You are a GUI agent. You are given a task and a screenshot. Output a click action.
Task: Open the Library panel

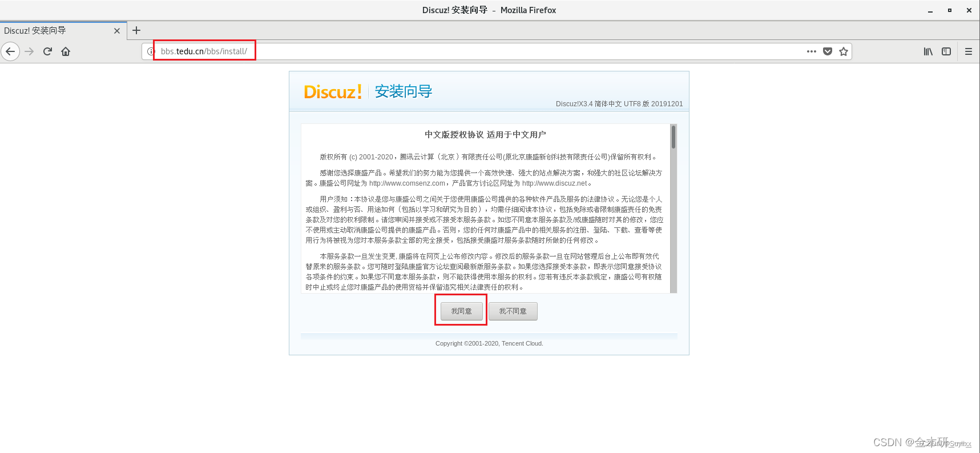(928, 51)
